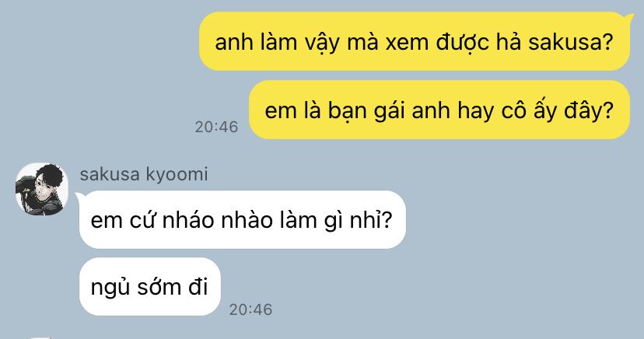Click "kyoomi" in the sender name label
The width and height of the screenshot is (644, 339).
point(177,175)
